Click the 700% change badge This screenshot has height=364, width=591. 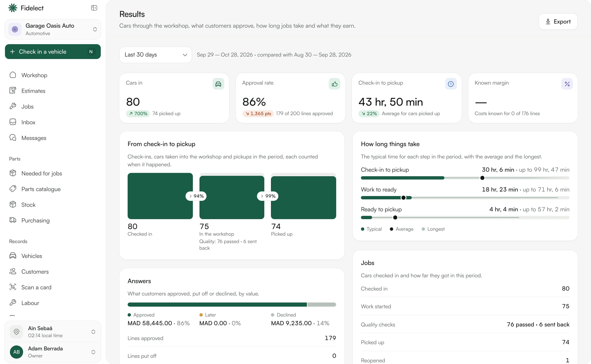pos(138,113)
